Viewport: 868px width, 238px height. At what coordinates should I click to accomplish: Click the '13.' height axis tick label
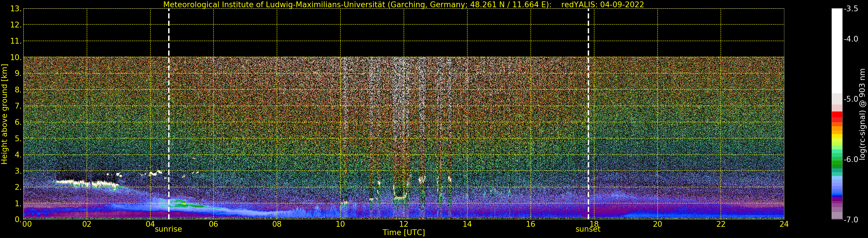16,9
